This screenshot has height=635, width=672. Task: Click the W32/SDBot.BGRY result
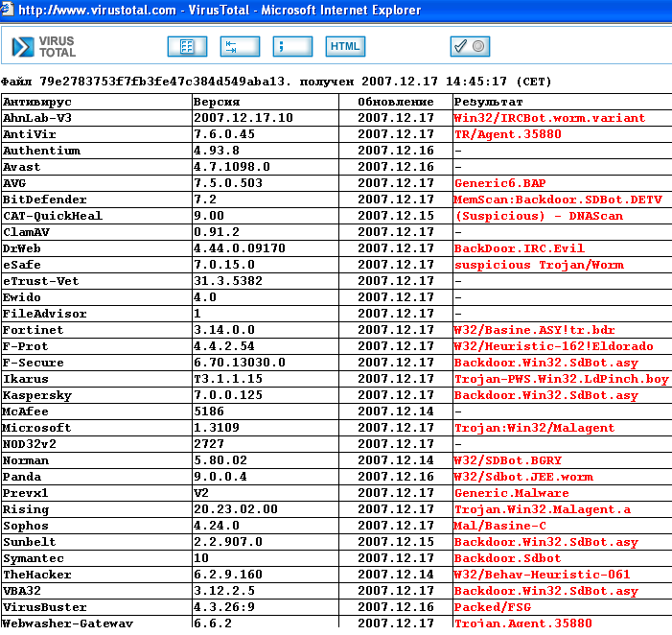click(508, 460)
